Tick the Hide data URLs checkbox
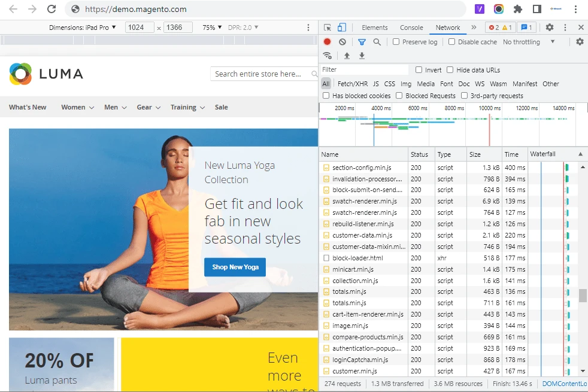 point(450,70)
